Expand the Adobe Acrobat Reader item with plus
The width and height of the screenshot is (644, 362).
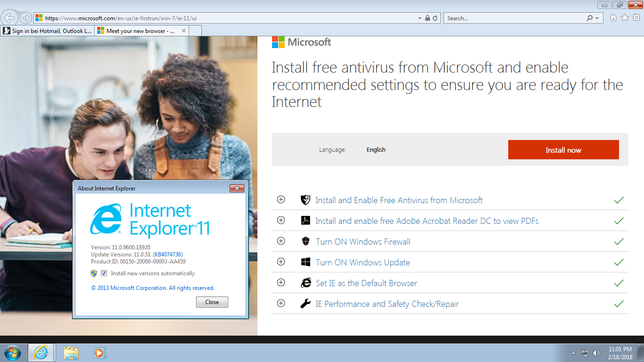pyautogui.click(x=281, y=220)
